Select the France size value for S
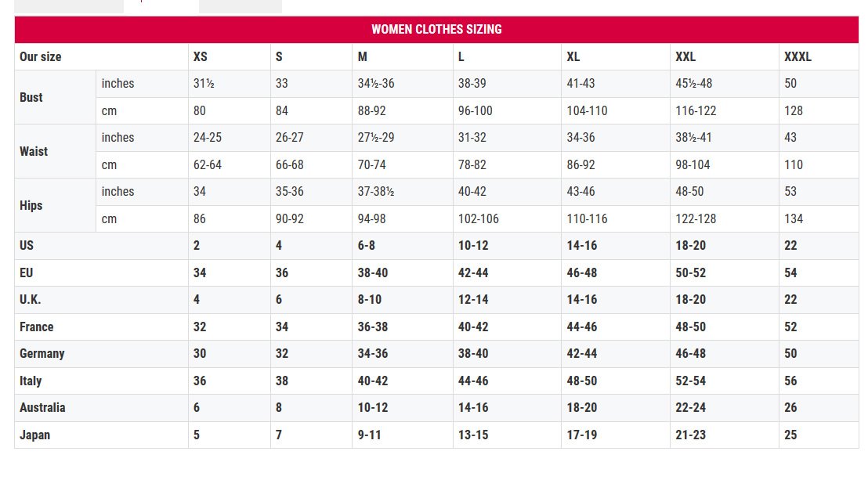Image resolution: width=868 pixels, height=480 pixels. coord(282,327)
